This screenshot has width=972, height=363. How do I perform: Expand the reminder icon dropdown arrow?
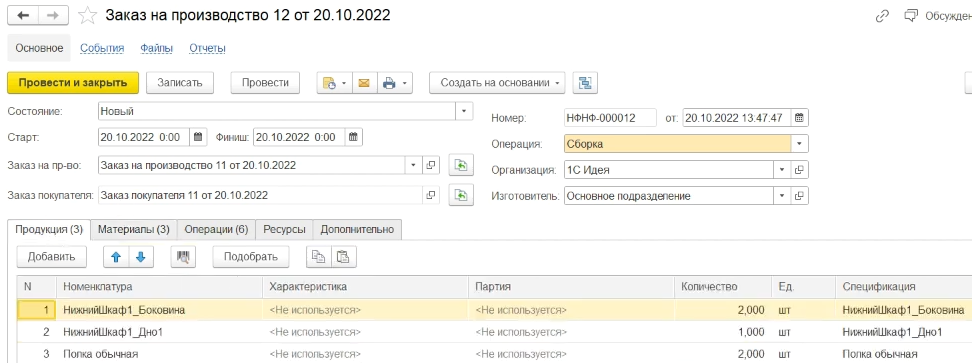[x=345, y=83]
